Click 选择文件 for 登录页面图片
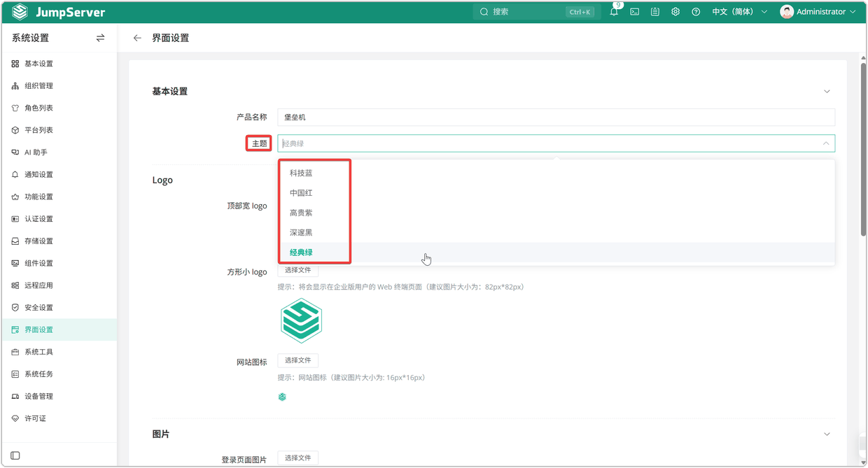Screen dimensions: 868x468 coord(298,458)
